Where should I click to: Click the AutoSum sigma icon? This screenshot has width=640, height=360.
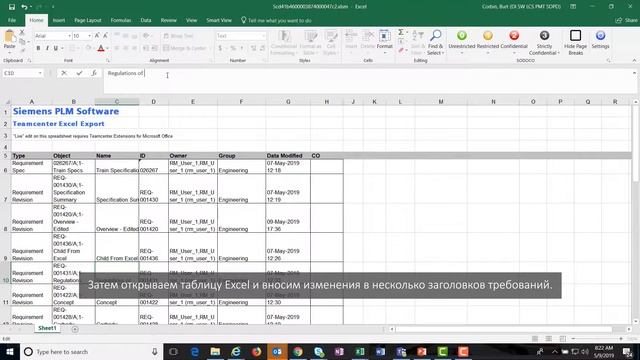click(x=401, y=32)
